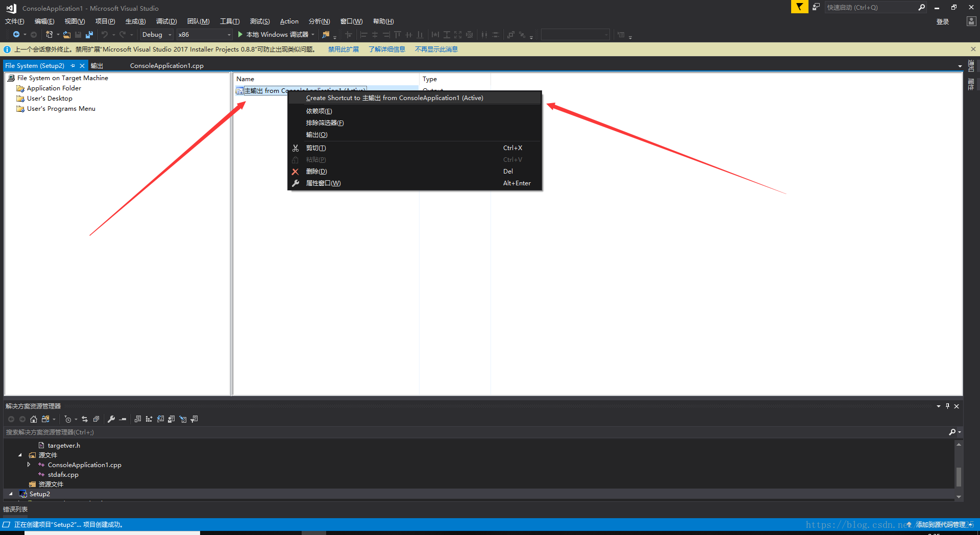Open the 帮助(H) menu
Viewport: 980px width, 535px height.
click(x=383, y=21)
